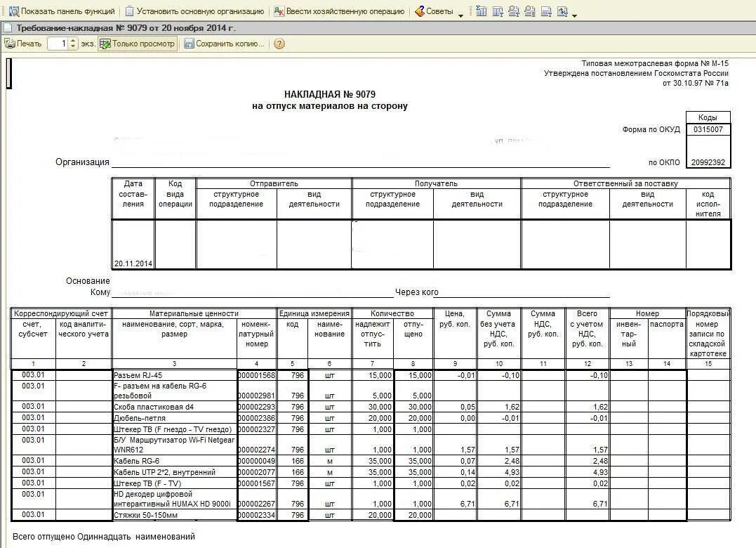
Task: Click the document icon beside Требование-накладная title
Action: (7, 28)
